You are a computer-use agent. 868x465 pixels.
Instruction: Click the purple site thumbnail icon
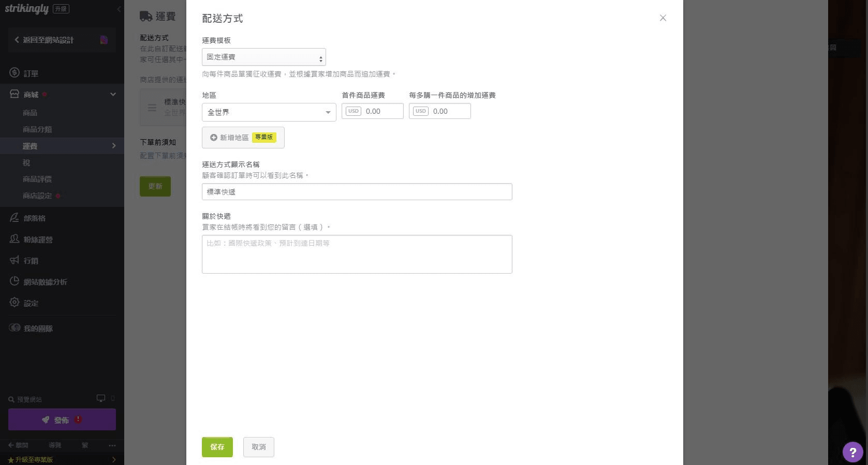[x=104, y=40]
